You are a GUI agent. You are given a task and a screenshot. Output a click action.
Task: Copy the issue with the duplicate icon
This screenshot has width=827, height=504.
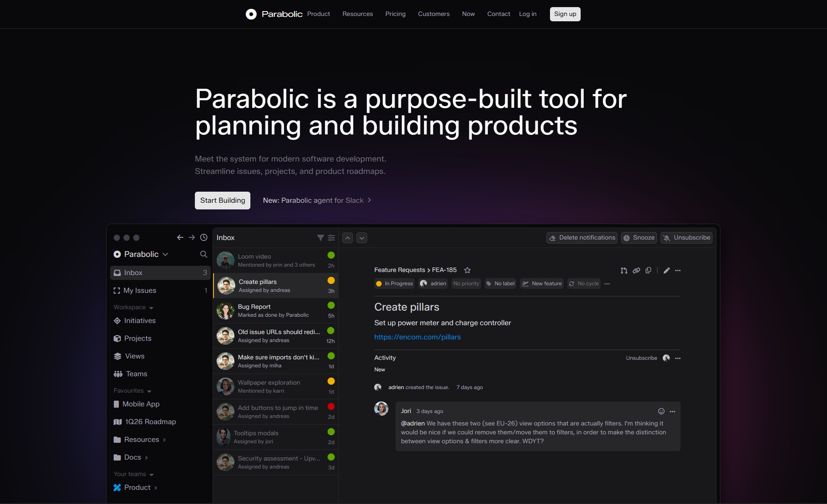tap(649, 270)
